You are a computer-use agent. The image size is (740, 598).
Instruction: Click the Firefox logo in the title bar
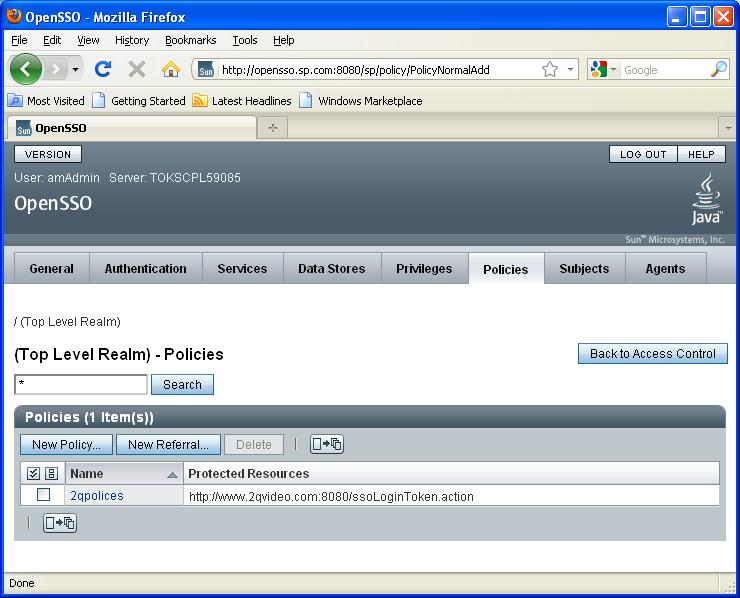(14, 16)
